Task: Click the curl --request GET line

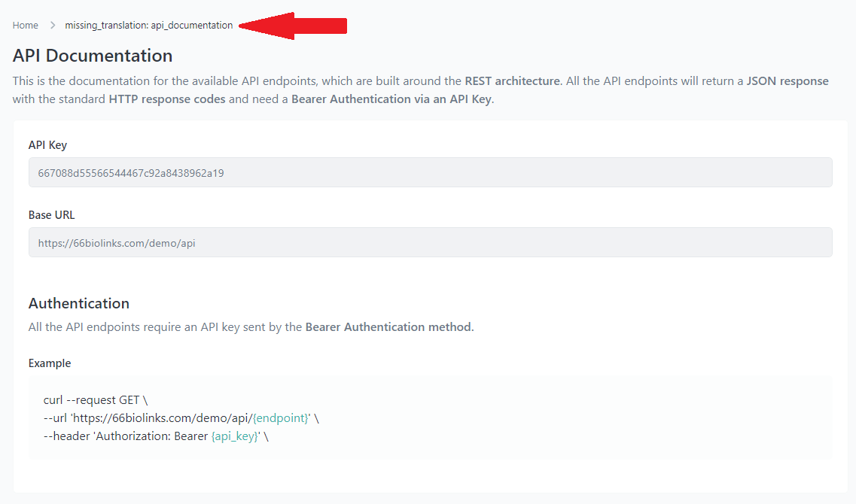Action: click(x=96, y=400)
